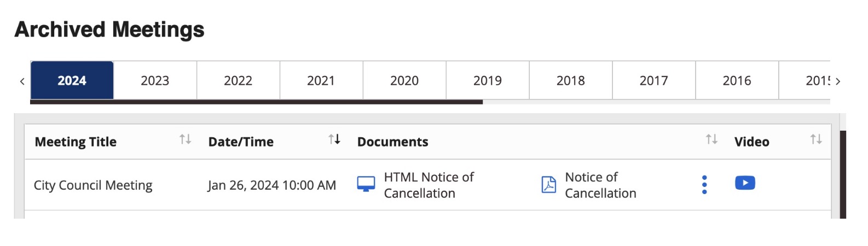Select the 2024 year tab
The width and height of the screenshot is (868, 246).
(x=72, y=80)
